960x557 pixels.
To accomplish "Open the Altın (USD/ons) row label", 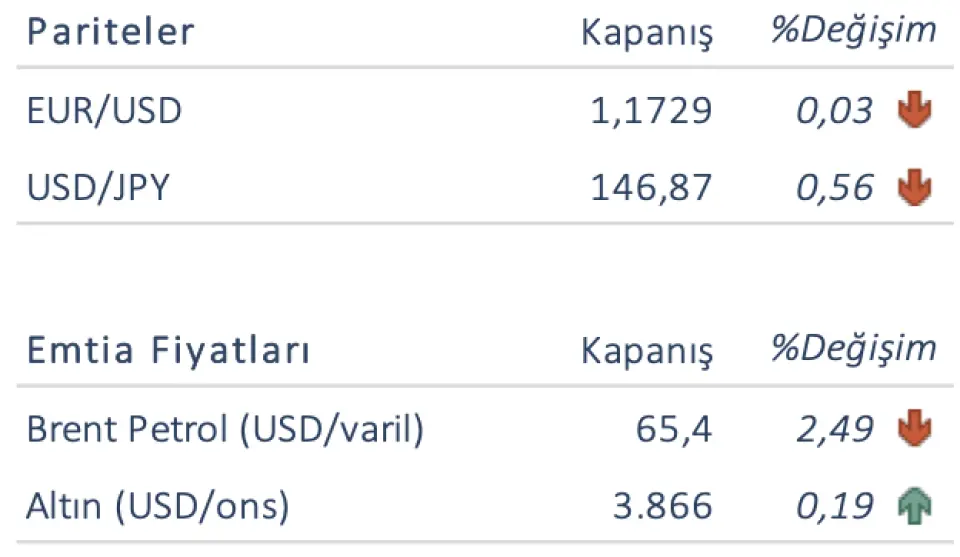I will (158, 508).
